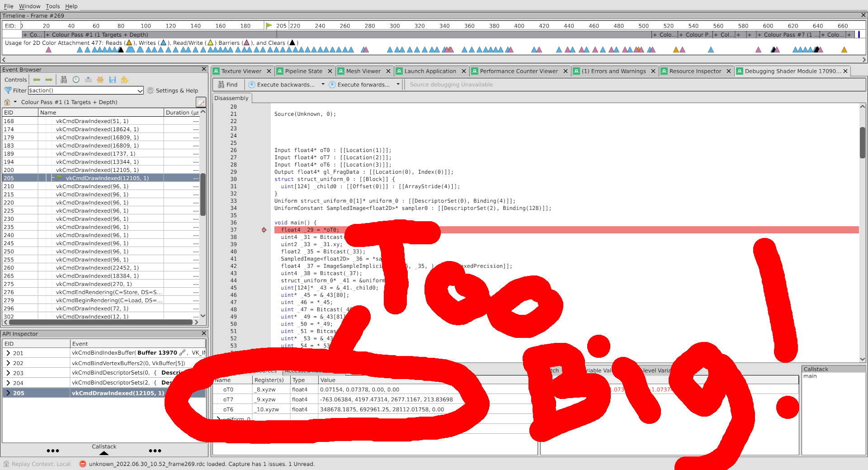Click the funnel Filter icon

tap(8, 90)
